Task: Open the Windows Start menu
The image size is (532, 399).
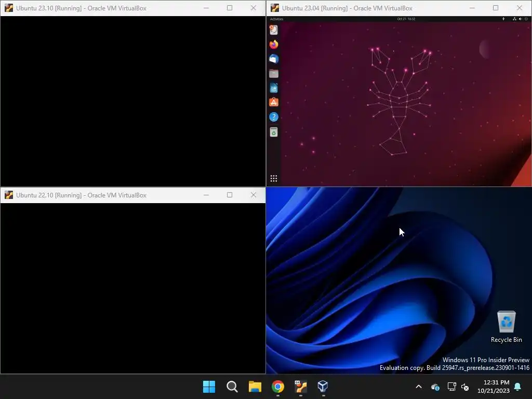Action: click(x=209, y=387)
